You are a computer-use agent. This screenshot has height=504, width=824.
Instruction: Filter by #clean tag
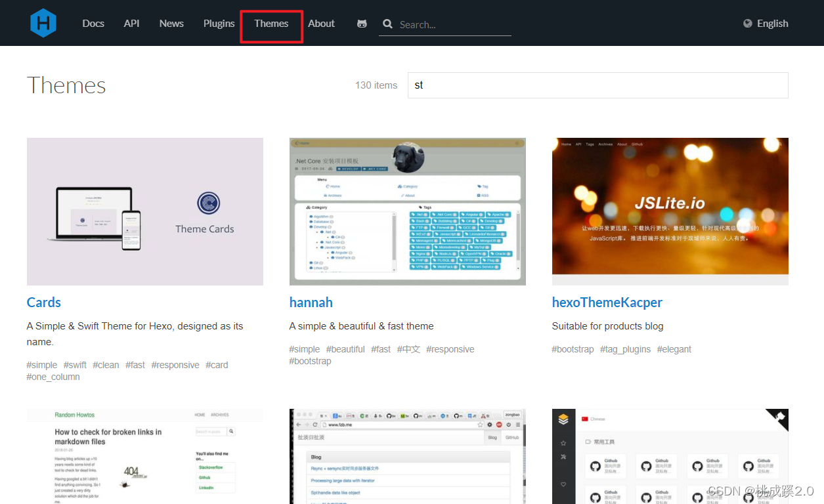106,365
